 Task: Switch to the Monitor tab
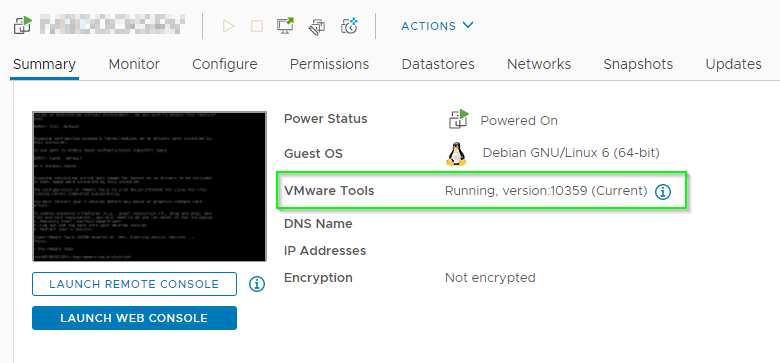[x=134, y=64]
